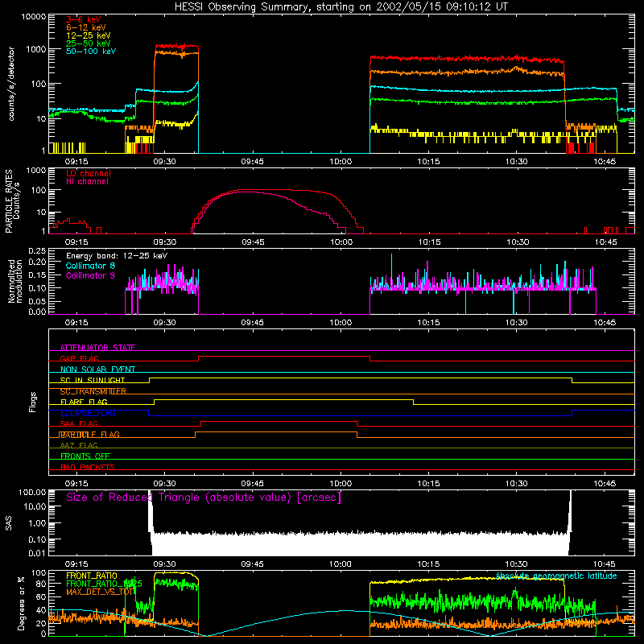Click the green '25-50 keV' legend entry
The height and width of the screenshot is (644, 644).
tap(89, 43)
